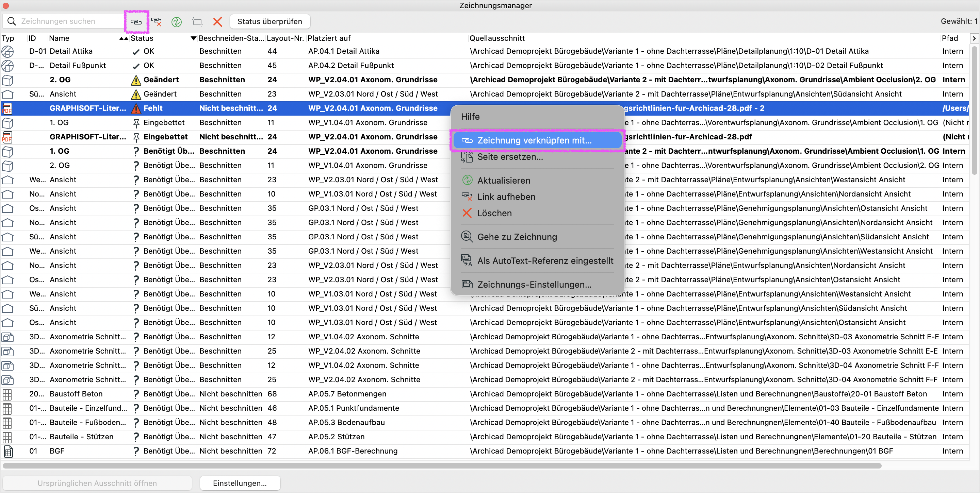The image size is (980, 493).
Task: Click the Nicht beschnitten cell in the Baustoff Beton row
Action: (x=231, y=394)
